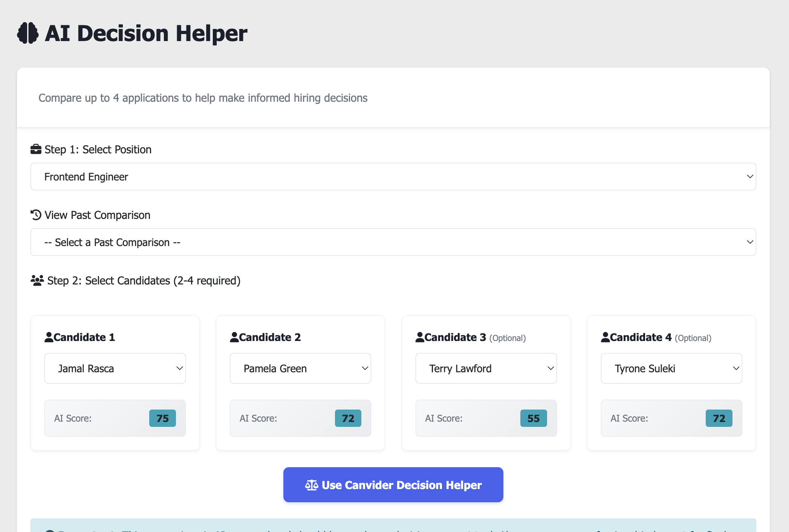Open the Select a Past Comparison dropdown
Viewport: 789px width, 532px height.
coord(393,242)
